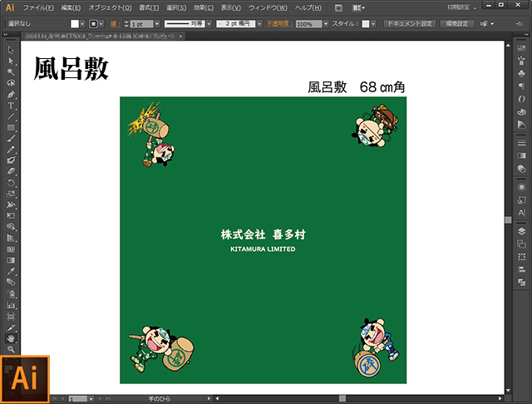Open the Swatches panel icon
532x404 pixels.
pyautogui.click(x=521, y=48)
